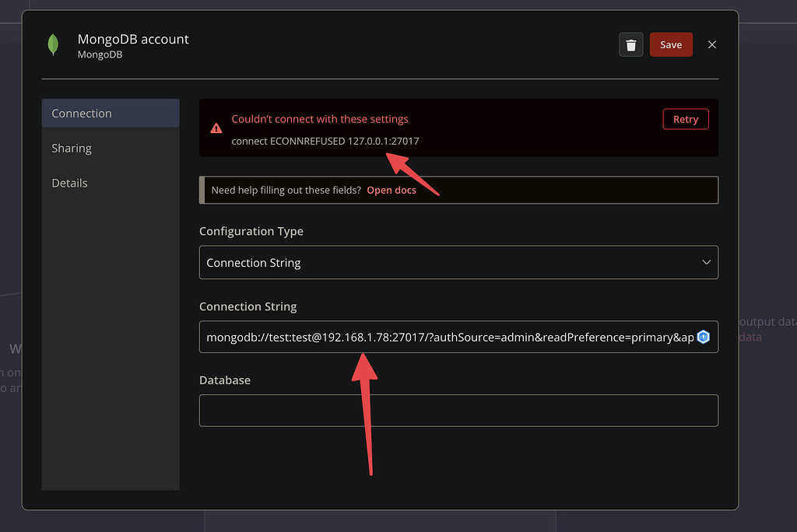The image size is (797, 532).
Task: Click the red warning triangle icon
Action: tap(216, 128)
